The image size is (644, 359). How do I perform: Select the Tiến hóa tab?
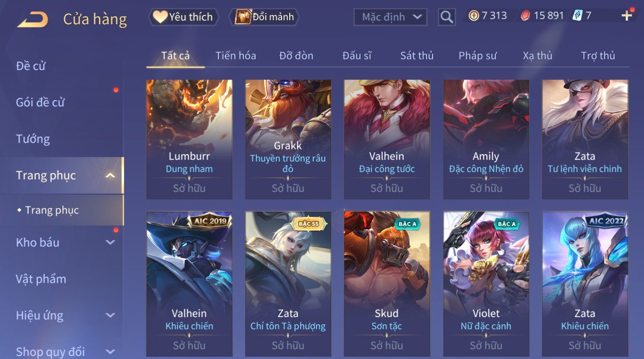point(236,56)
